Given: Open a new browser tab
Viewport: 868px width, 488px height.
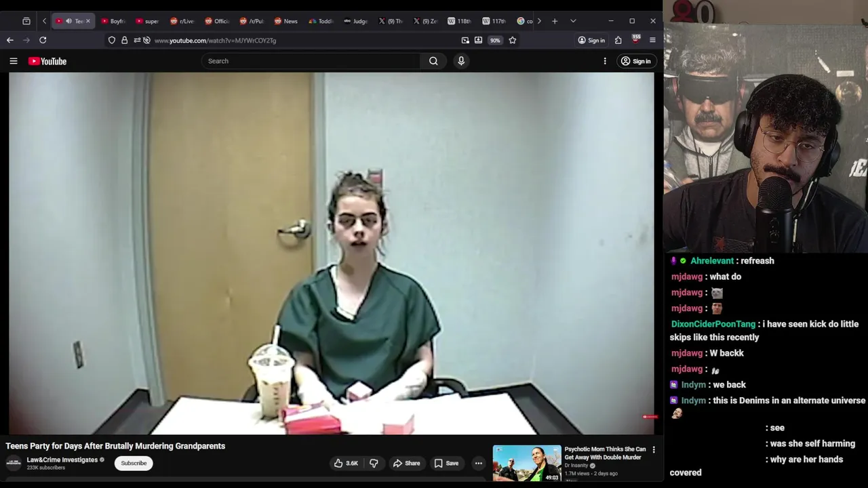Looking at the screenshot, I should point(555,21).
